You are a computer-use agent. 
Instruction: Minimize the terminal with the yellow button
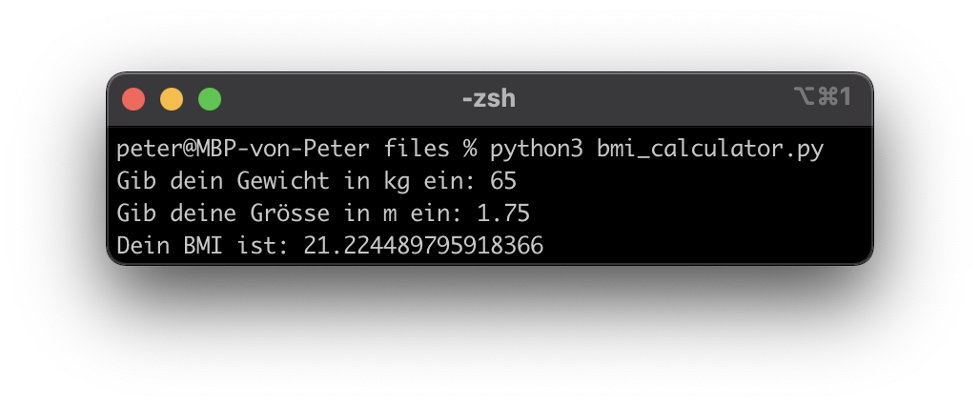click(x=172, y=98)
